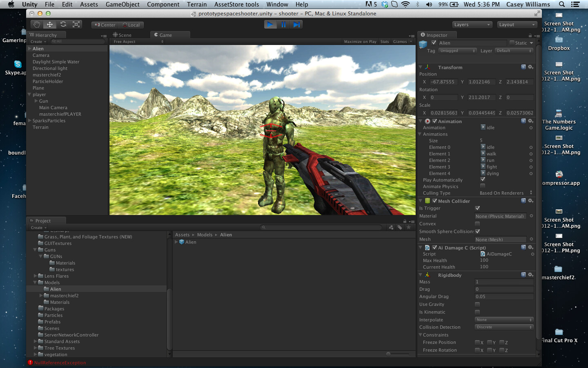
Task: Pause game playback
Action: point(284,24)
